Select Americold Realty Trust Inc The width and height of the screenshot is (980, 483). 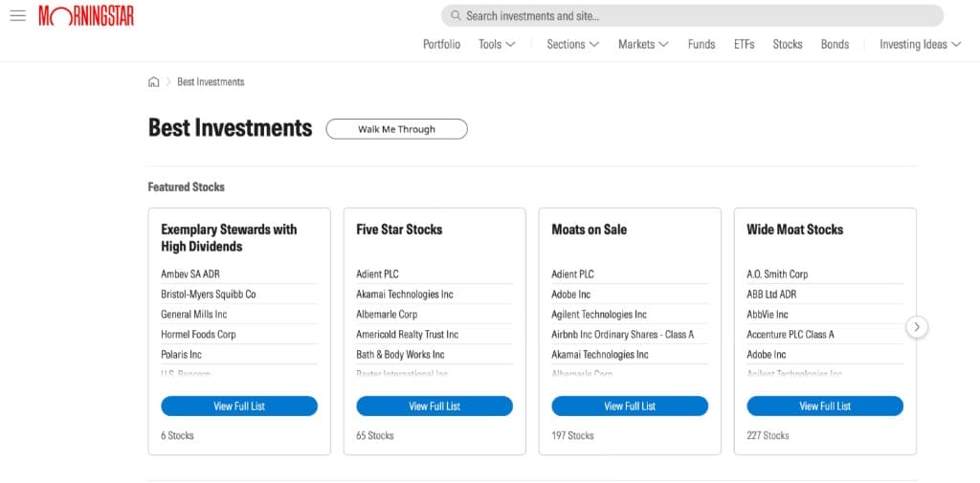[x=407, y=335]
